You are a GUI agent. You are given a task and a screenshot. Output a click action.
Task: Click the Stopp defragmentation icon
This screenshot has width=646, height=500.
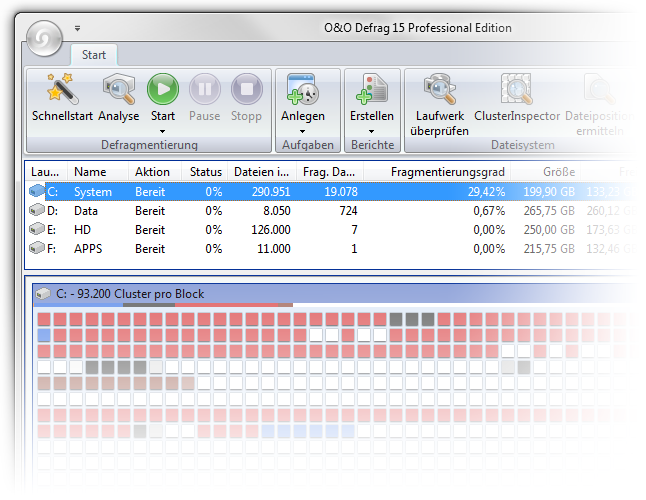pos(246,89)
